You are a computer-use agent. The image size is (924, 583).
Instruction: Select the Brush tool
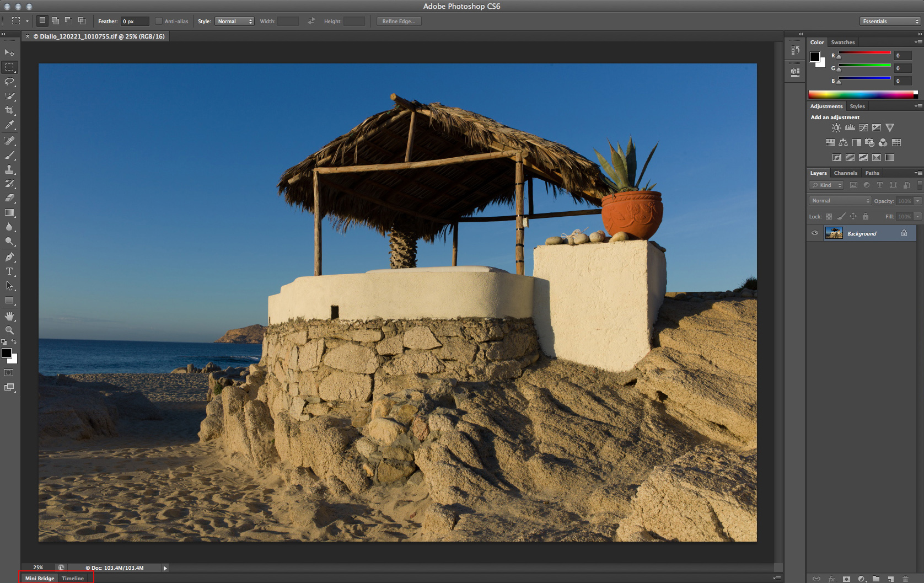9,155
